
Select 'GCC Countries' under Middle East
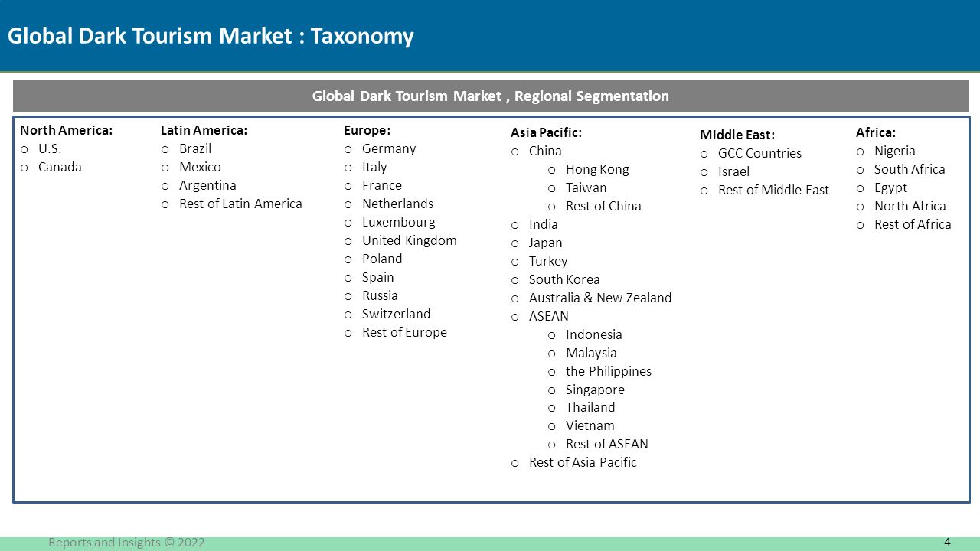[759, 153]
